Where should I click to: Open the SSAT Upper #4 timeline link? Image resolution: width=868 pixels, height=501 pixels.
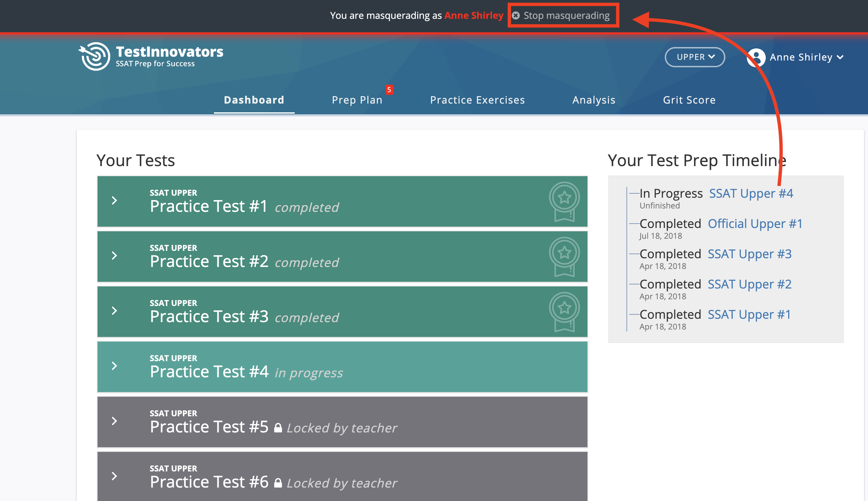coord(751,193)
